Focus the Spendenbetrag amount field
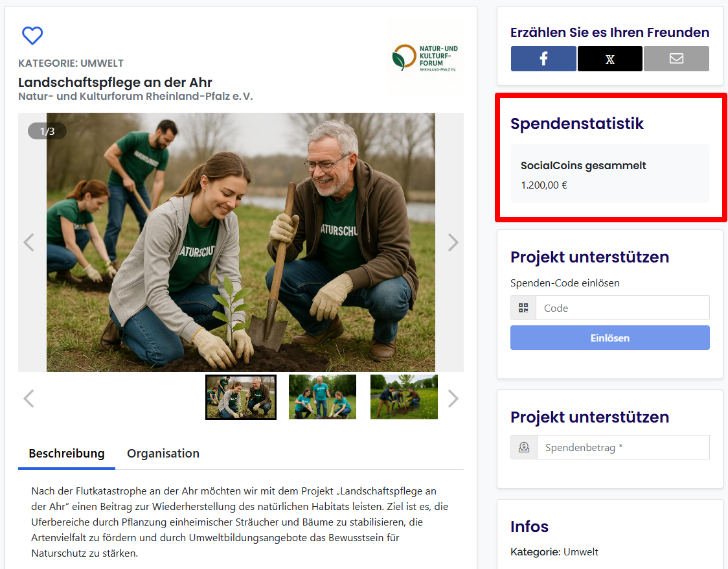This screenshot has height=569, width=728. coord(622,447)
